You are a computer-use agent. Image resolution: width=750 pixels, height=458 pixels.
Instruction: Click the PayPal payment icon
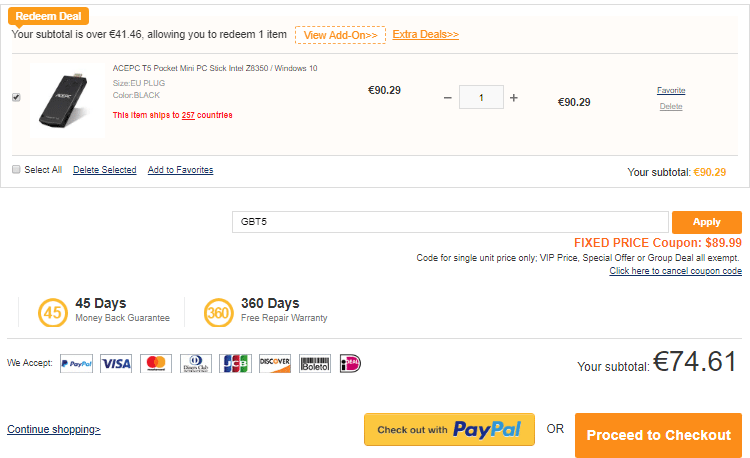[x=76, y=364]
